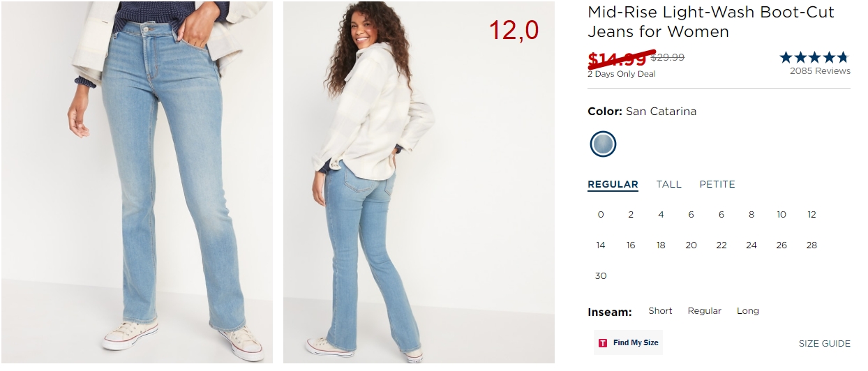Image resolution: width=868 pixels, height=371 pixels.
Task: Select the San Catarina color swatch
Action: [x=603, y=144]
